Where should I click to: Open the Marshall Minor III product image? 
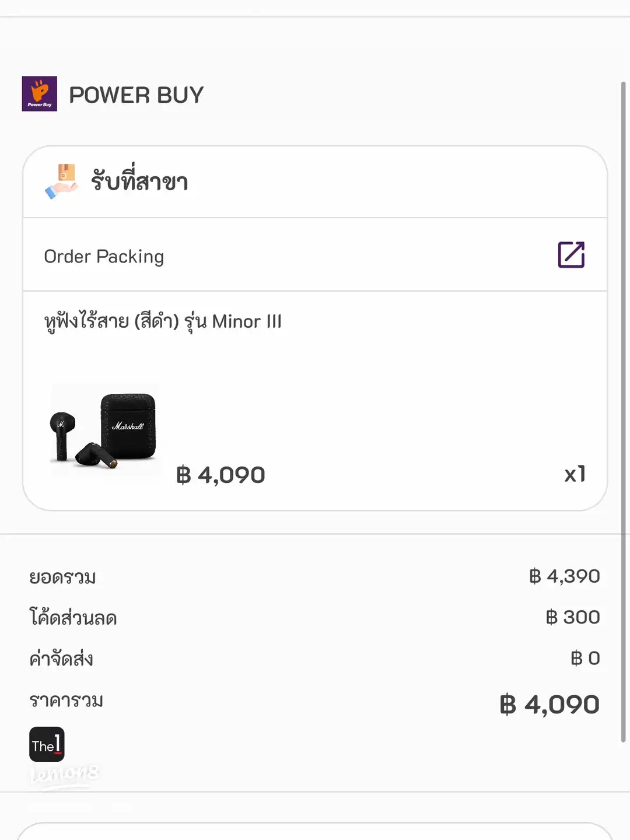105,430
